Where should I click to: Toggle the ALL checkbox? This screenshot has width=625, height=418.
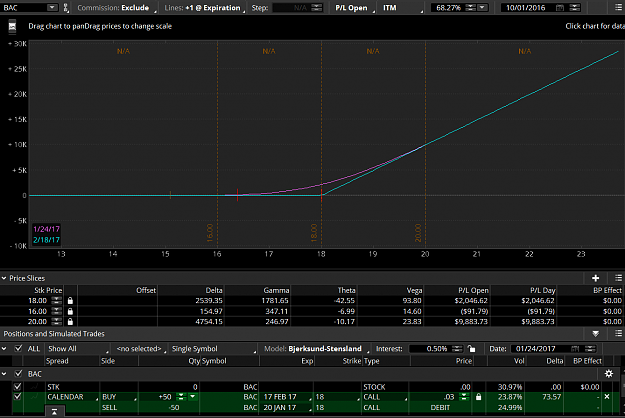click(18, 349)
